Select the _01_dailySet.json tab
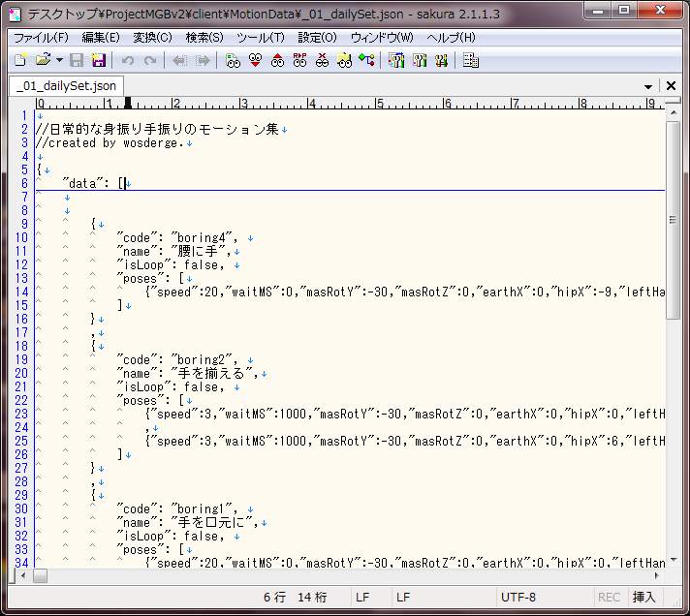 click(67, 86)
